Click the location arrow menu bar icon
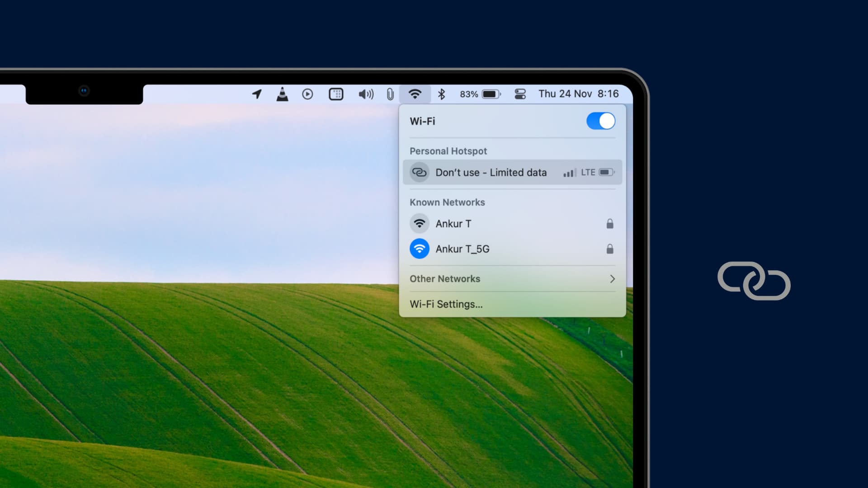This screenshot has width=868, height=488. pyautogui.click(x=257, y=94)
